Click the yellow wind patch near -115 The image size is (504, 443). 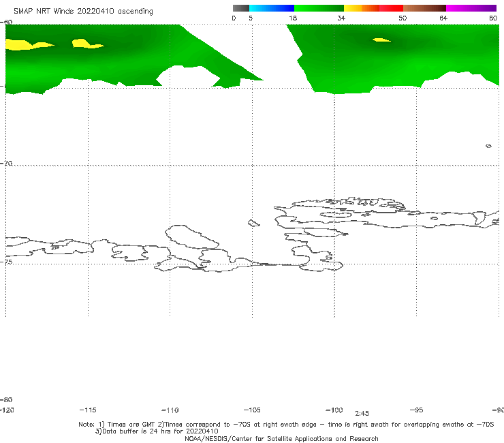coord(86,44)
